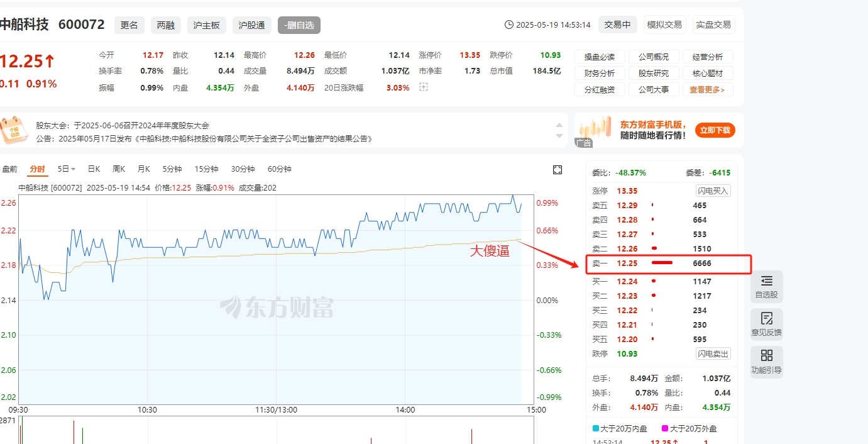Viewport: 868px width, 444px height.
Task: Click the 委差 -6415 value
Action: [720, 172]
